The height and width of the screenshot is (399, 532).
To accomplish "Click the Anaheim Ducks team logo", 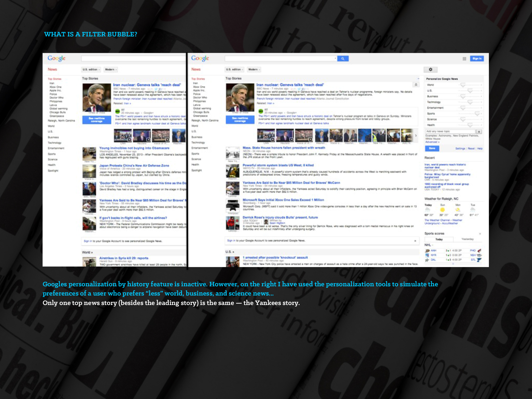I will pos(427,250).
